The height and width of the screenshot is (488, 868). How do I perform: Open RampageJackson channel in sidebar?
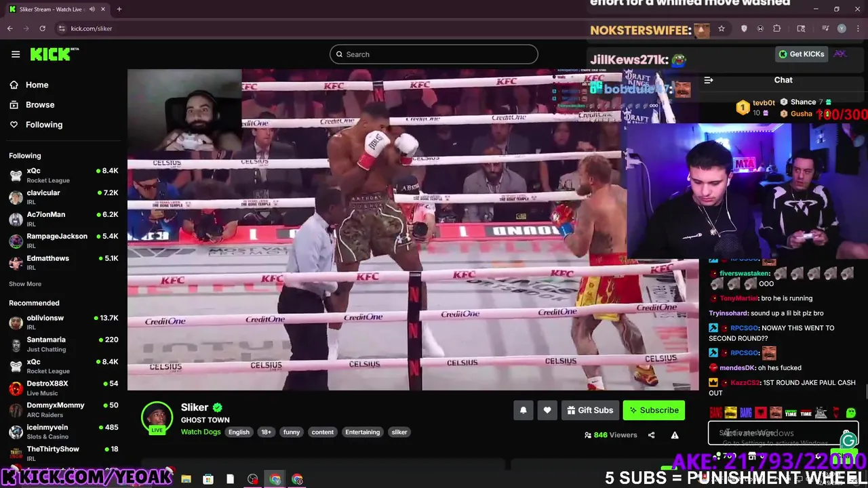[64, 241]
